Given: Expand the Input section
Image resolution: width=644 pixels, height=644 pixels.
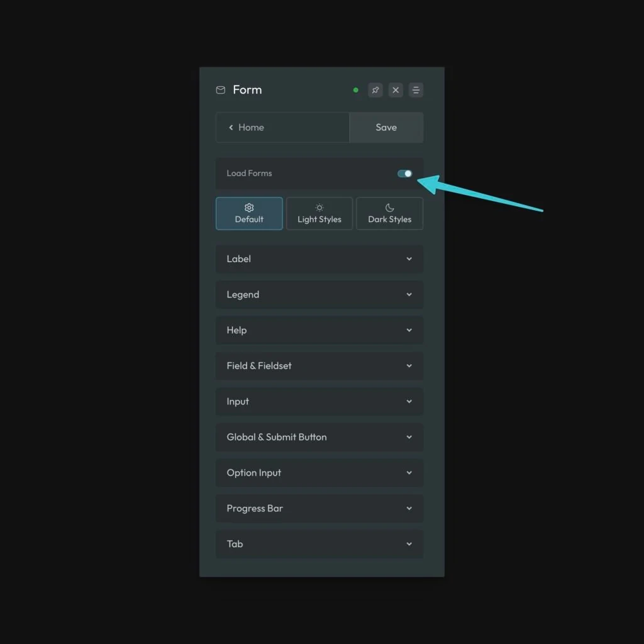Looking at the screenshot, I should (319, 401).
